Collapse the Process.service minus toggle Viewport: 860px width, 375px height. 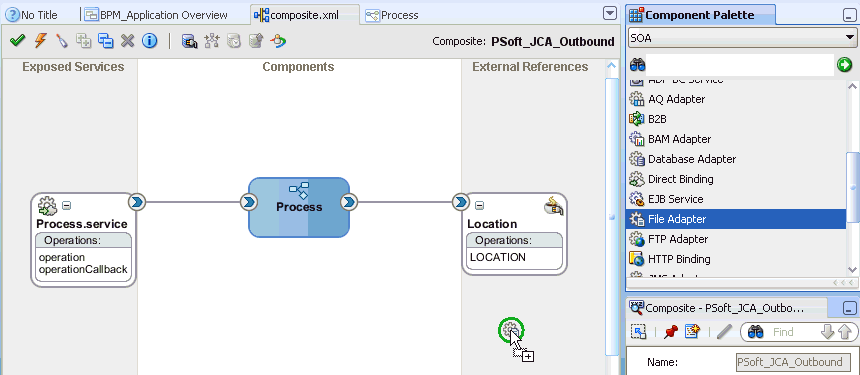coord(66,206)
